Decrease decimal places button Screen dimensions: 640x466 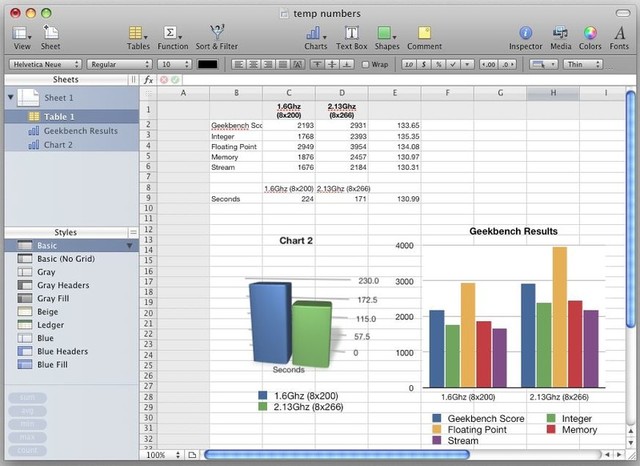[x=489, y=64]
